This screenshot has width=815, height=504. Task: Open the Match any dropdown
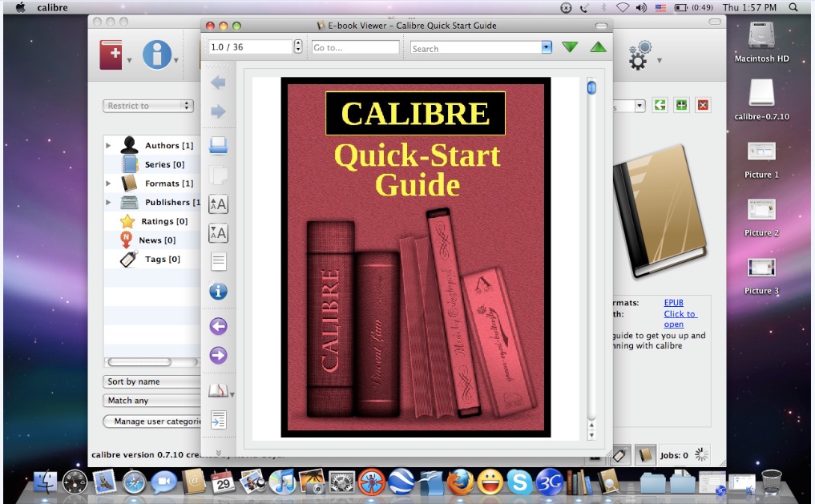151,401
